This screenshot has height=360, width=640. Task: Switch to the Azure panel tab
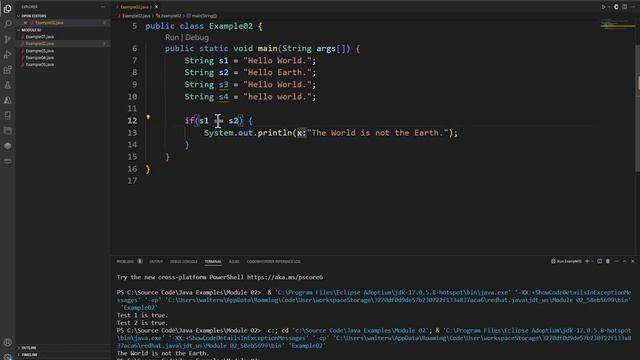coord(234,262)
